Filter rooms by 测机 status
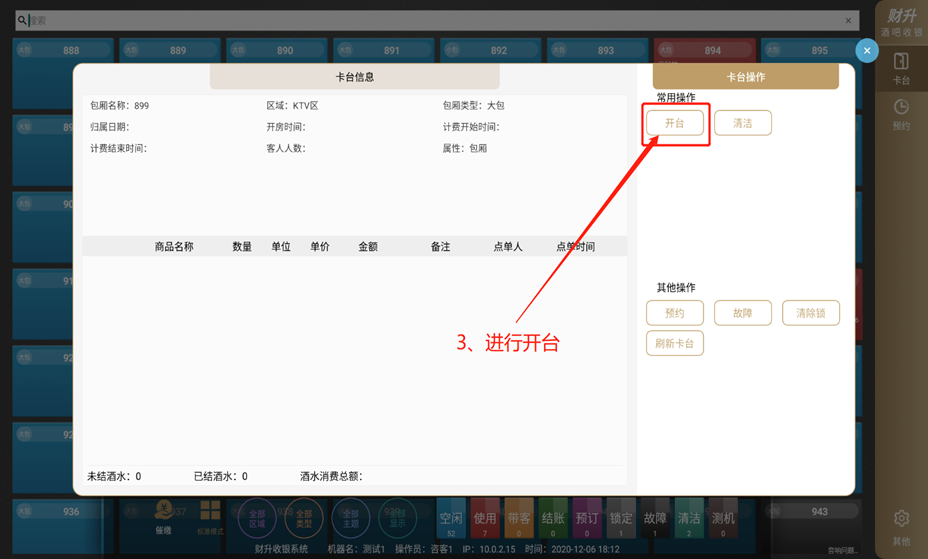Viewport: 928px width, 559px height. pyautogui.click(x=723, y=519)
